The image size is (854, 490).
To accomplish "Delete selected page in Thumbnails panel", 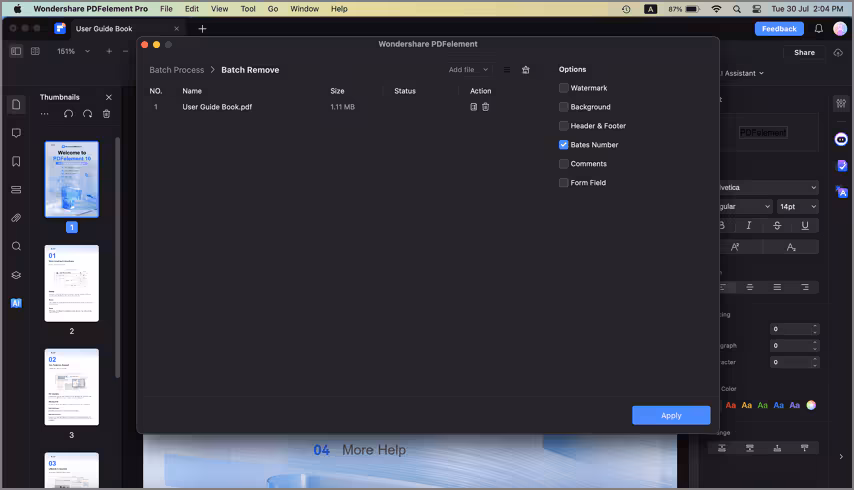I will 106,114.
